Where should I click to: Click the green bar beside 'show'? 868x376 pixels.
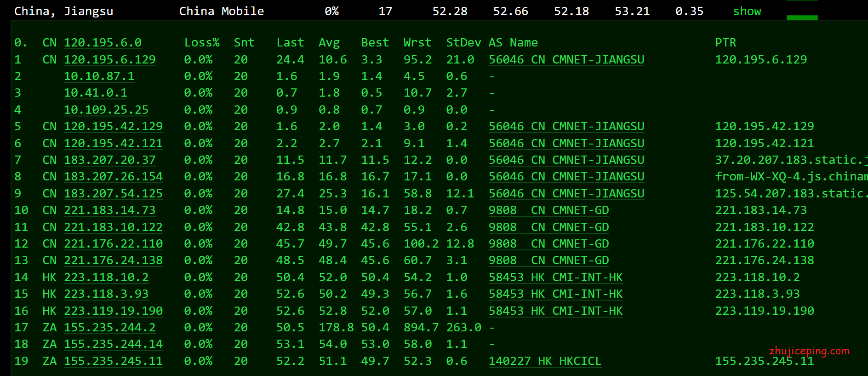[x=802, y=17]
